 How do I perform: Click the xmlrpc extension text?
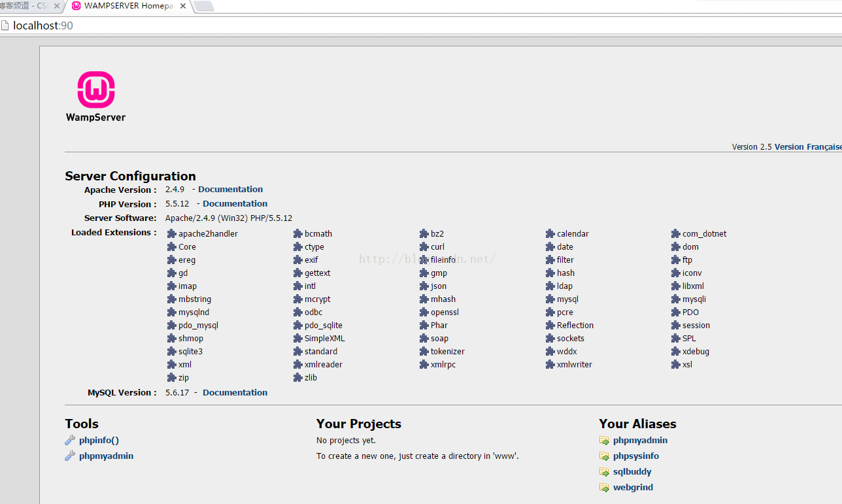tap(443, 364)
